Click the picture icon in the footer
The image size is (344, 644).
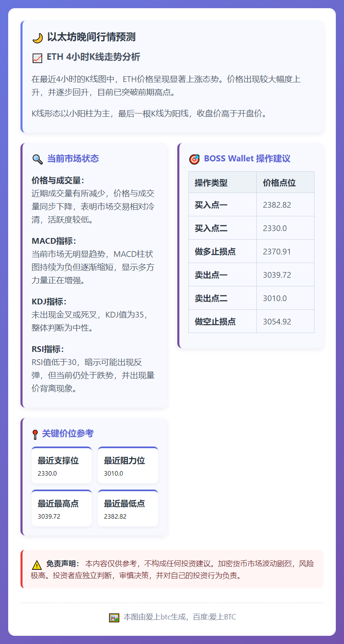[x=114, y=617]
